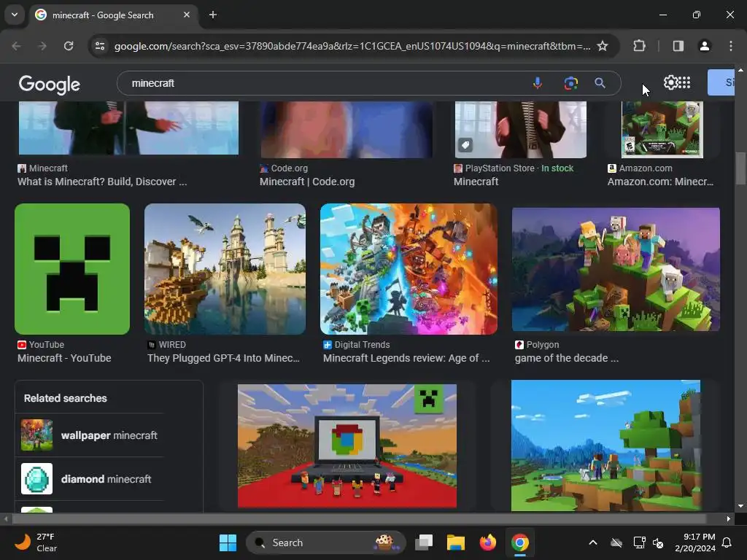Image resolution: width=747 pixels, height=560 pixels.
Task: Open site information icon in address bar
Action: pos(100,46)
